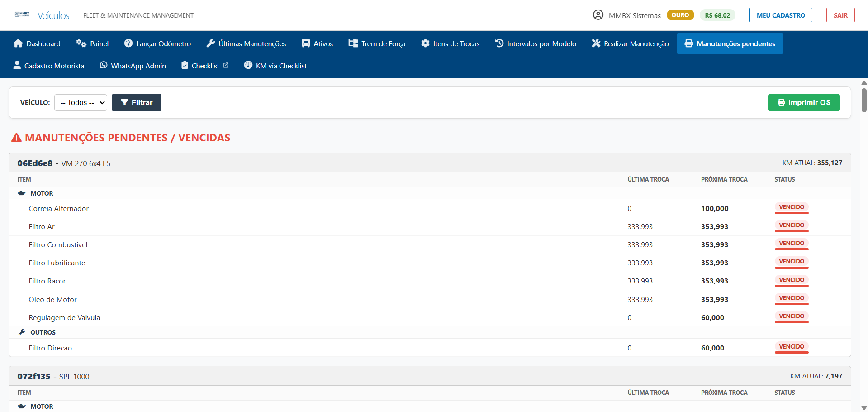Open KM via Checklist page
868x412 pixels.
[x=275, y=66]
